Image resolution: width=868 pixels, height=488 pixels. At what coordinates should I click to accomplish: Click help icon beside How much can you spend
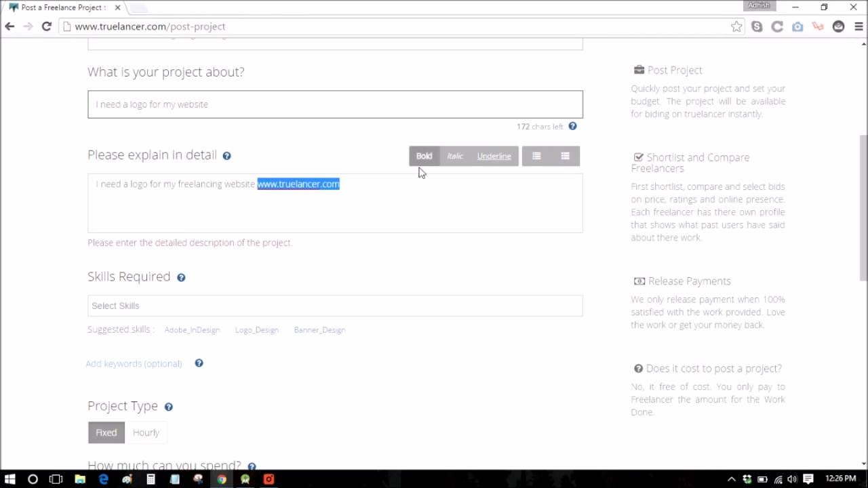coord(252,466)
